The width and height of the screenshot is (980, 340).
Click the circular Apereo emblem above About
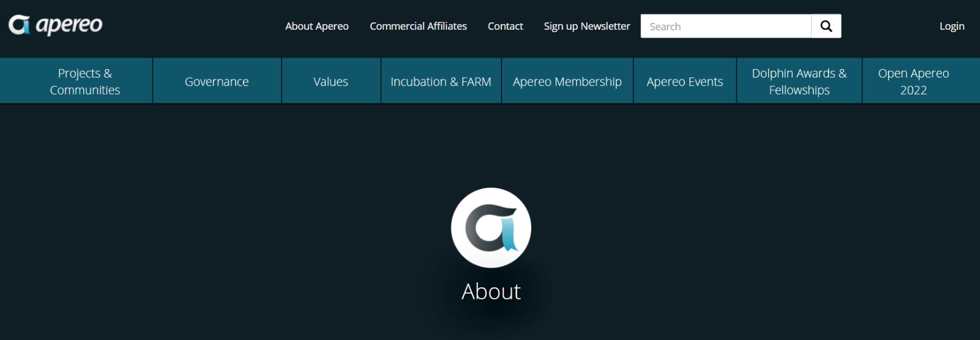coord(491,228)
